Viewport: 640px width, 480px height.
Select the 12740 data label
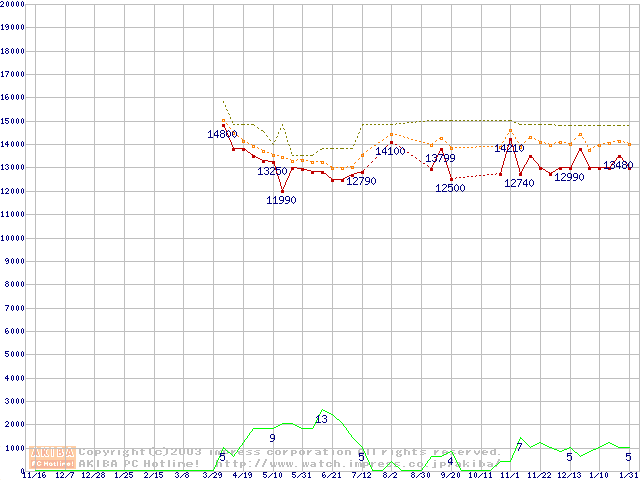519,183
